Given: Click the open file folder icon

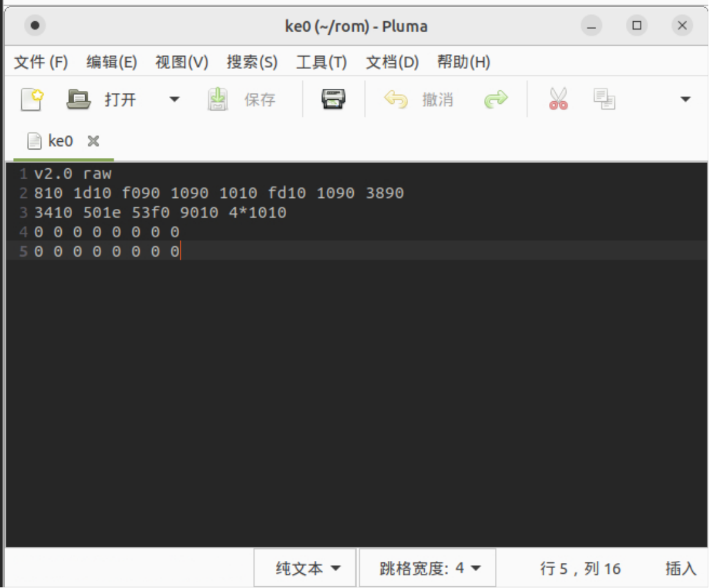Looking at the screenshot, I should point(80,99).
